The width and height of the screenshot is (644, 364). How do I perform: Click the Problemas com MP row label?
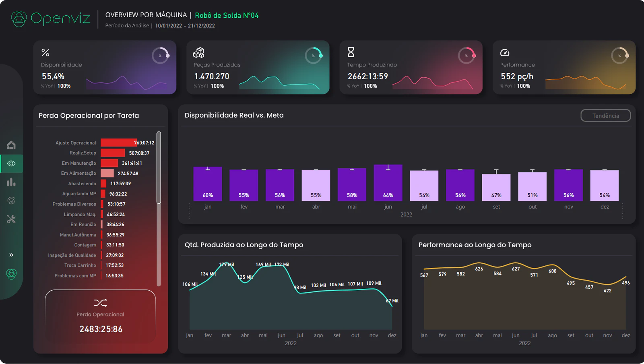pos(75,276)
